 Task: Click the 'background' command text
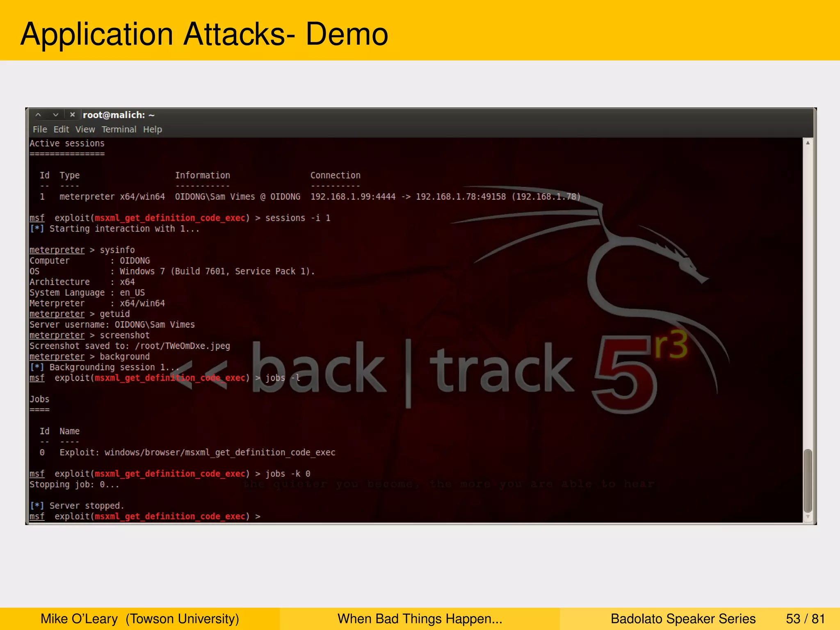point(125,357)
